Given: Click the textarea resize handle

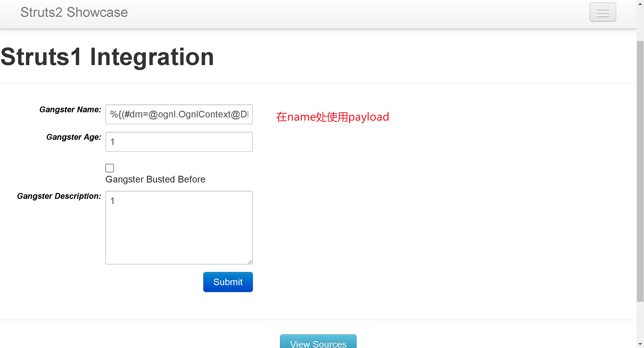Looking at the screenshot, I should pyautogui.click(x=250, y=262).
